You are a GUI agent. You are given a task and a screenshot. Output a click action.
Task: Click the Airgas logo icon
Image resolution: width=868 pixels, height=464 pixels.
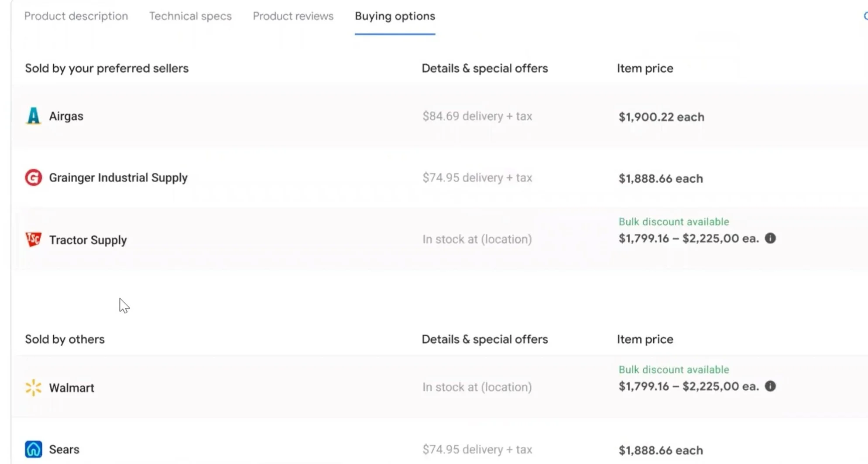coord(33,116)
